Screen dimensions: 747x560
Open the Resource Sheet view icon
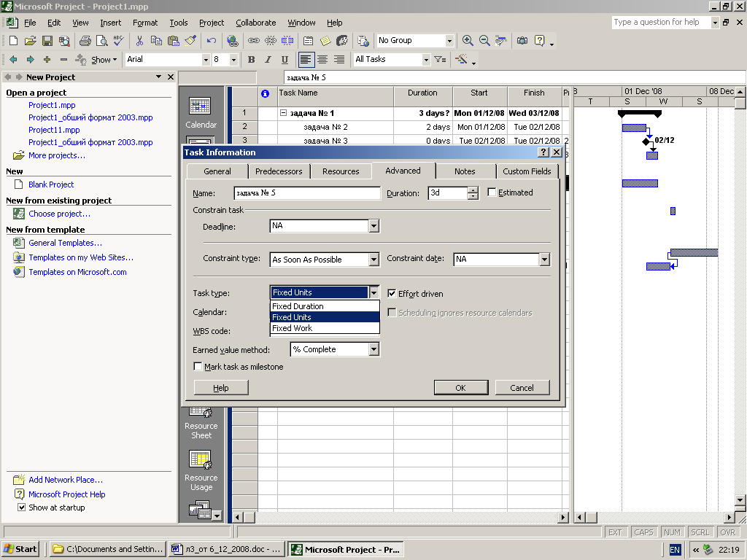201,424
